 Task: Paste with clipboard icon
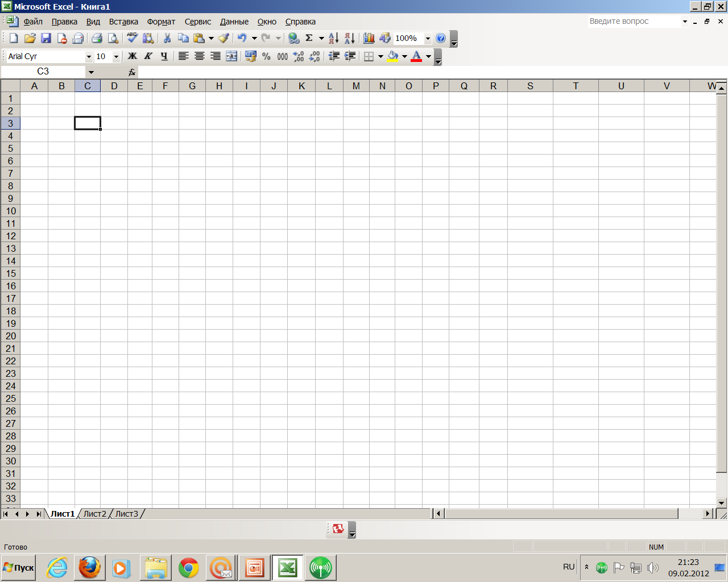(x=199, y=38)
